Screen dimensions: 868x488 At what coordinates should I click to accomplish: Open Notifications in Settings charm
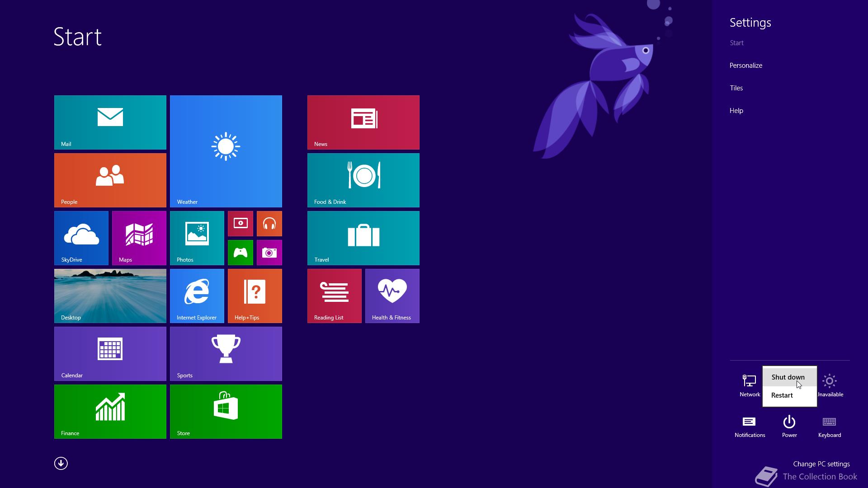click(x=750, y=427)
